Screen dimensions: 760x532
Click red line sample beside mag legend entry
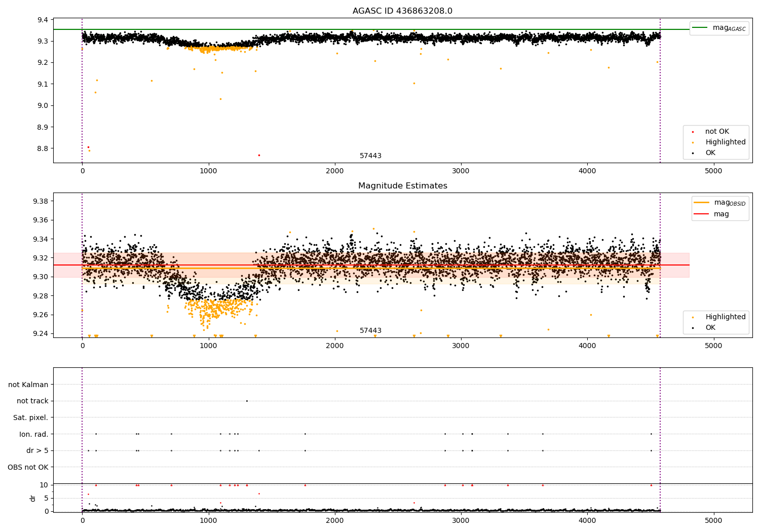pyautogui.click(x=702, y=214)
